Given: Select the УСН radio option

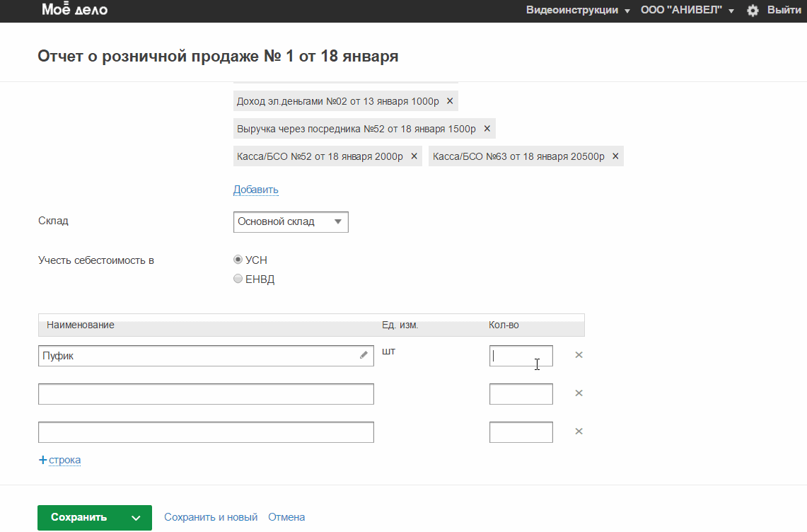Looking at the screenshot, I should coord(238,260).
